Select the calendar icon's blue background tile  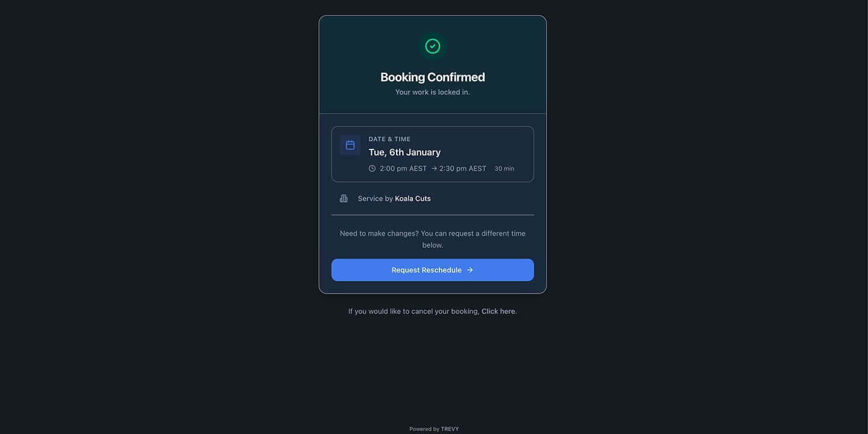point(350,145)
